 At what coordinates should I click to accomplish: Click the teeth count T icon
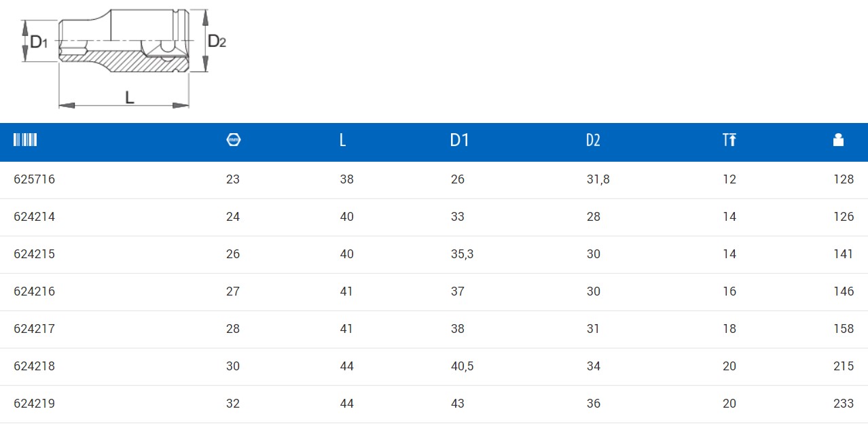point(729,140)
